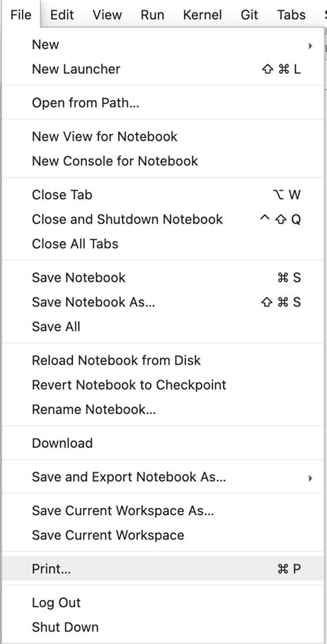Open the Kernel menu
The width and height of the screenshot is (327, 644).
[202, 14]
